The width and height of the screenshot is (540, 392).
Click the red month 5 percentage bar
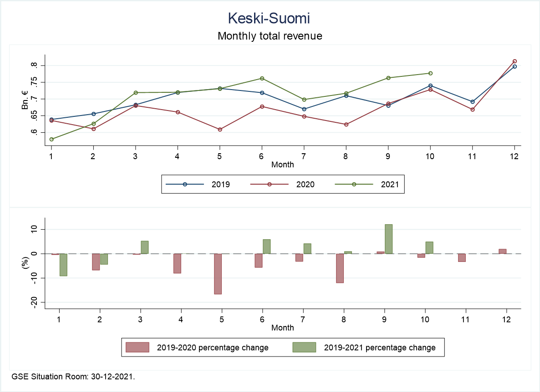coord(218,274)
